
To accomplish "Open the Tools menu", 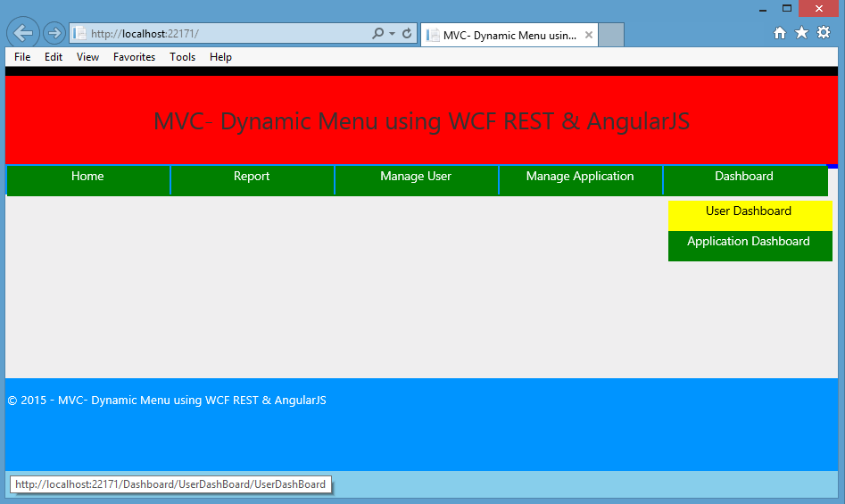I will (x=183, y=57).
